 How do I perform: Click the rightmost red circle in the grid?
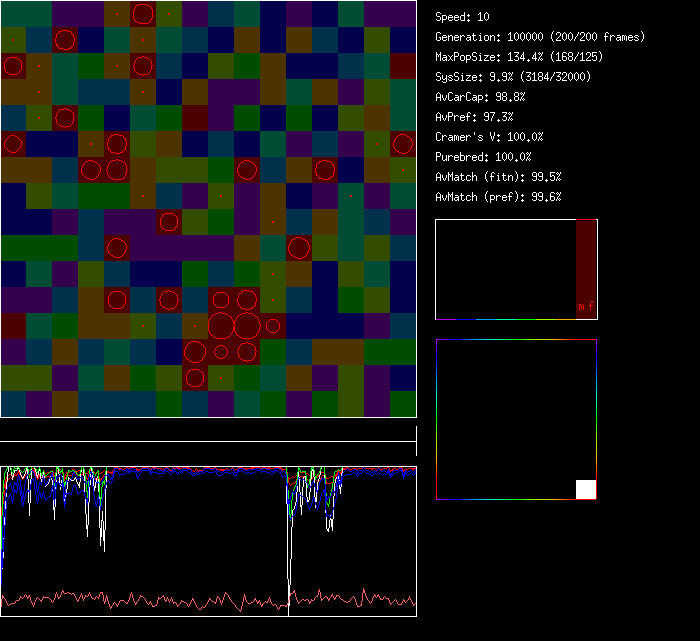(x=403, y=144)
